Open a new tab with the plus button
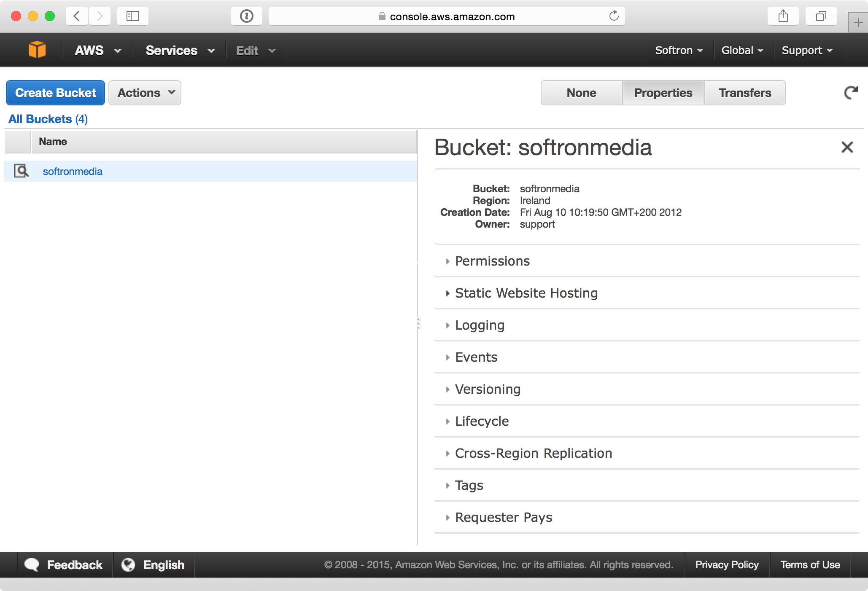 click(858, 22)
